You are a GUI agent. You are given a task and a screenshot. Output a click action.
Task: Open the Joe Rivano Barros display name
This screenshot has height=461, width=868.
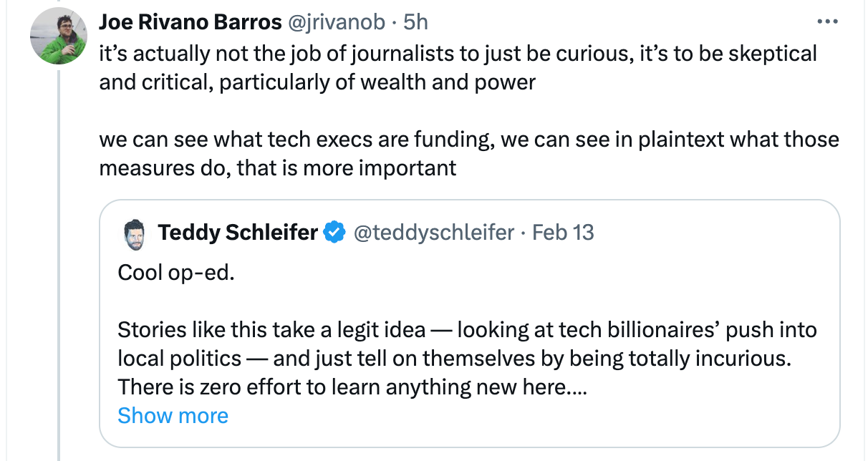point(190,22)
